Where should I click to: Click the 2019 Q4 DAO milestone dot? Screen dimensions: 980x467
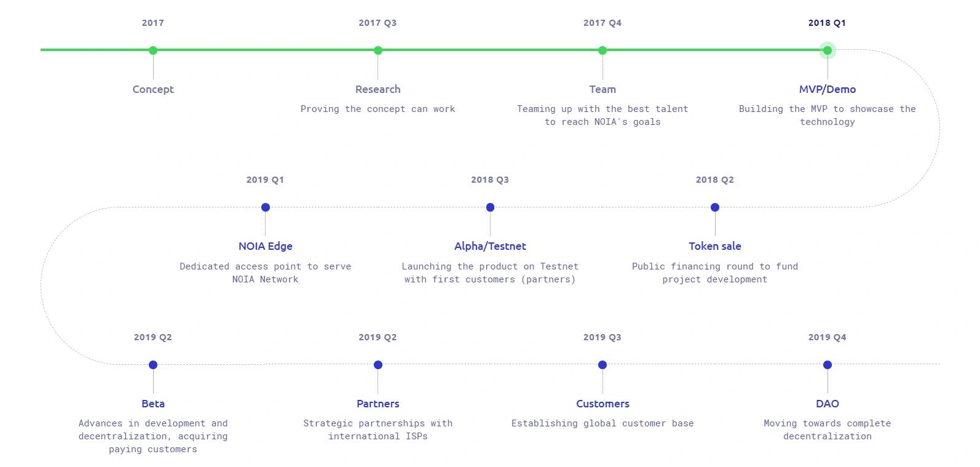pos(828,365)
